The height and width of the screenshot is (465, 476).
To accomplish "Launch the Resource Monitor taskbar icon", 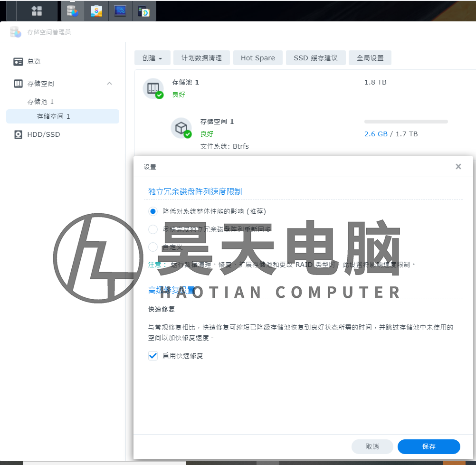I will point(120,10).
